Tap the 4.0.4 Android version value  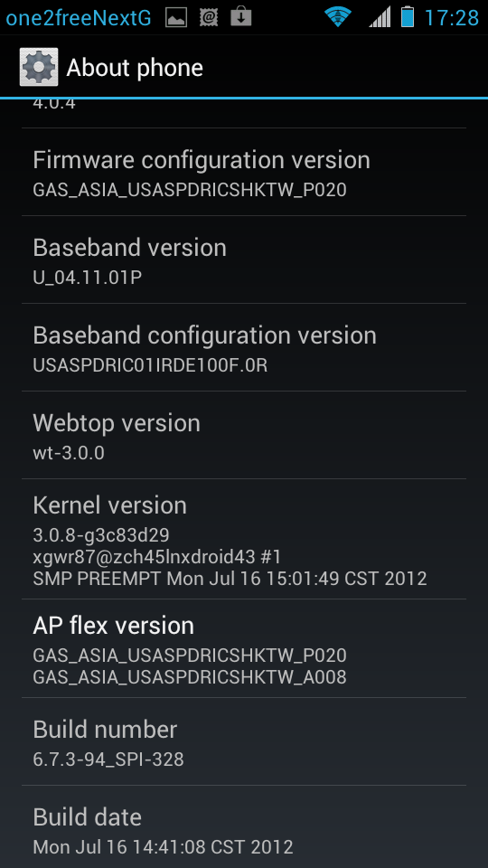coord(54,103)
